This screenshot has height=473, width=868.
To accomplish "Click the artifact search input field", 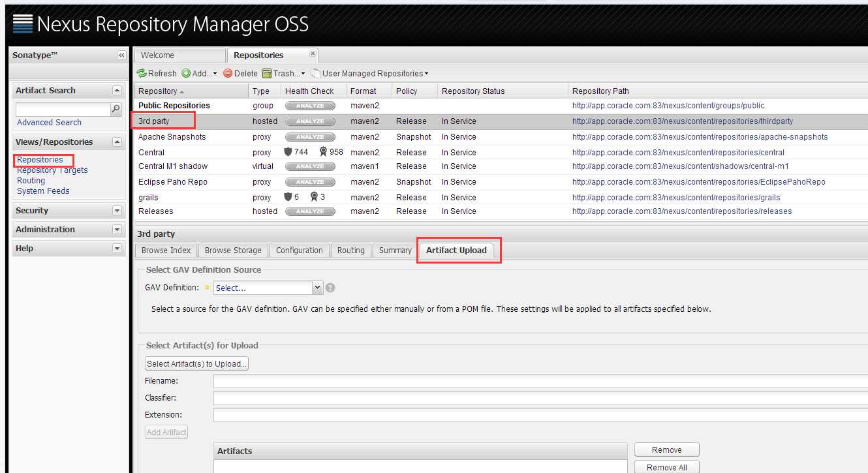I will coord(63,109).
